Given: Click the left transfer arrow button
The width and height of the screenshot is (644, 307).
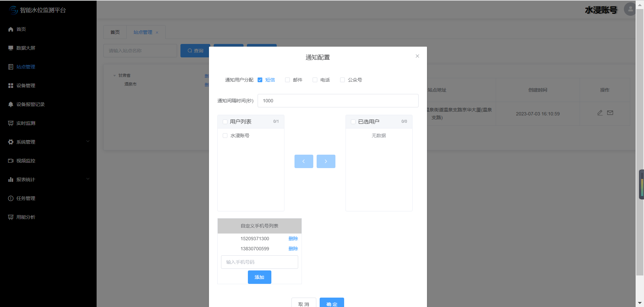Looking at the screenshot, I should point(304,161).
